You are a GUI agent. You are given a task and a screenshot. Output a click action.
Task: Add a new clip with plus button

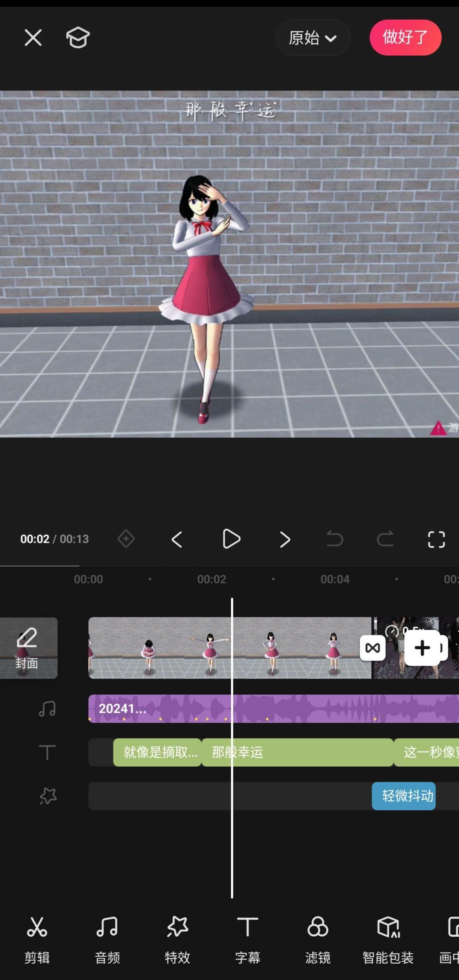(x=422, y=648)
